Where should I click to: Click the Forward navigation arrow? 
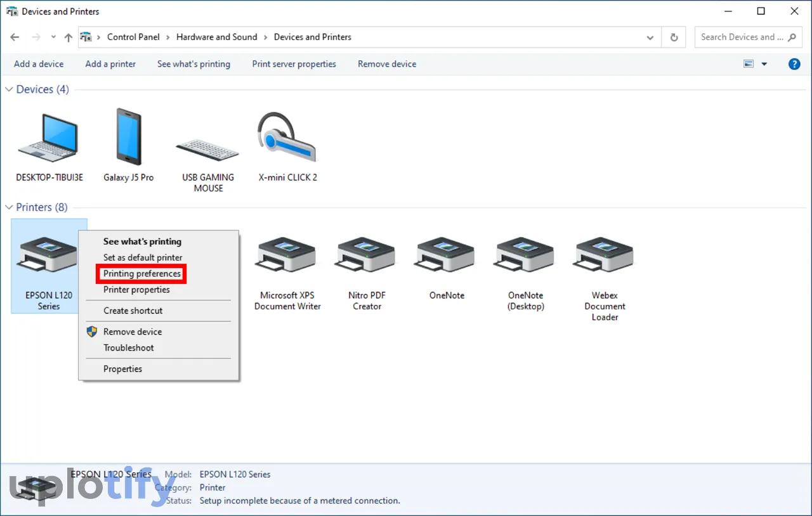point(36,37)
